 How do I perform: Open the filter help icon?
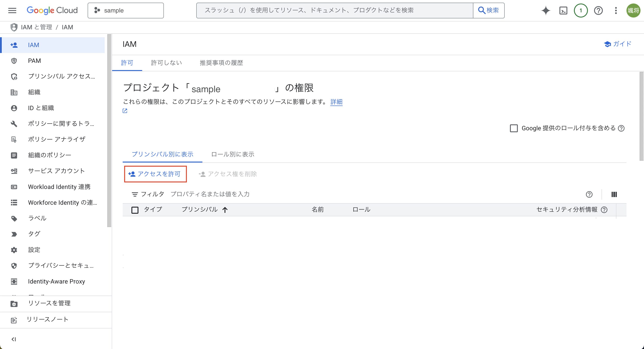pos(589,195)
